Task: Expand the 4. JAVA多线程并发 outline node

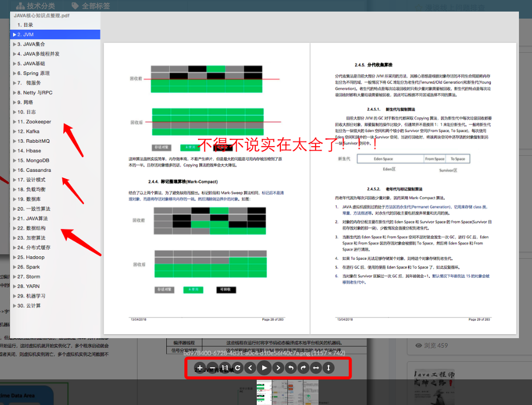Action: click(15, 54)
